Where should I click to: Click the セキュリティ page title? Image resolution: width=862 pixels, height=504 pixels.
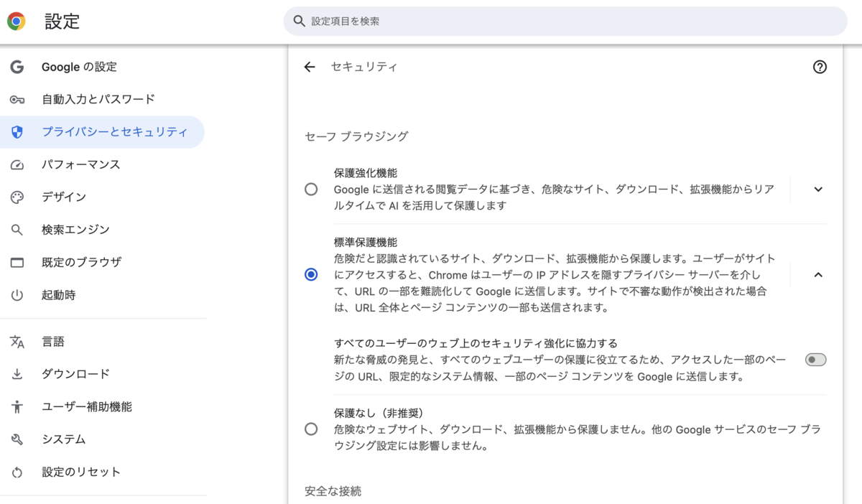pyautogui.click(x=364, y=67)
